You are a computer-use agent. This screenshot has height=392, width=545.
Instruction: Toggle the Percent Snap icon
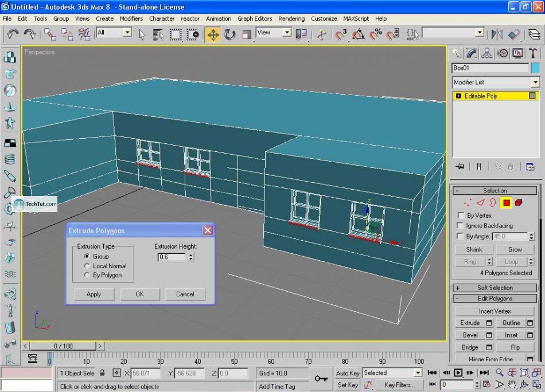(375, 34)
